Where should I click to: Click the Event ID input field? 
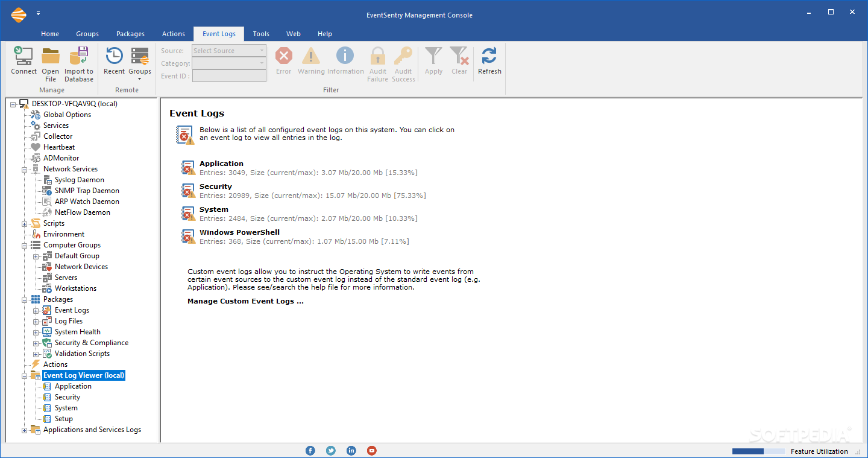click(x=229, y=76)
